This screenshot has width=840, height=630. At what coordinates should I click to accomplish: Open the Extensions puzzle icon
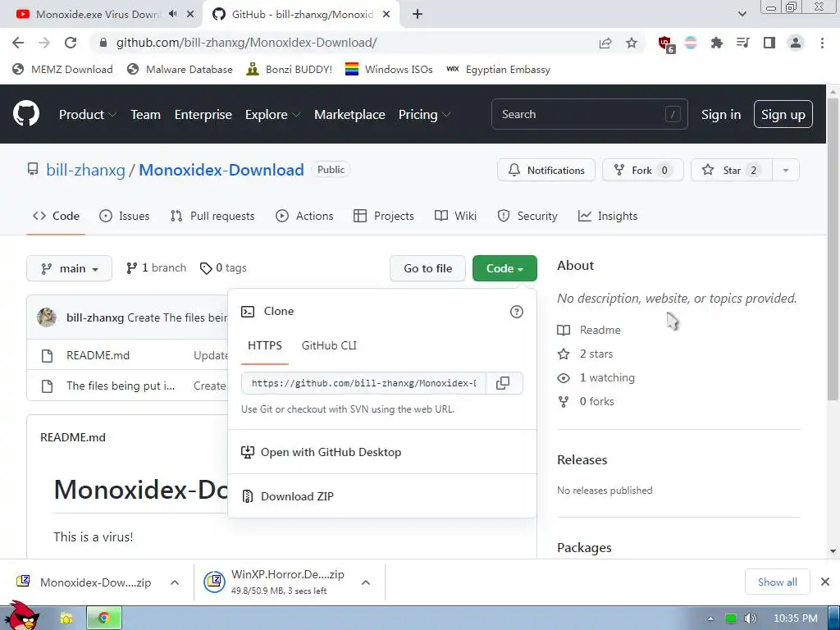(x=717, y=43)
